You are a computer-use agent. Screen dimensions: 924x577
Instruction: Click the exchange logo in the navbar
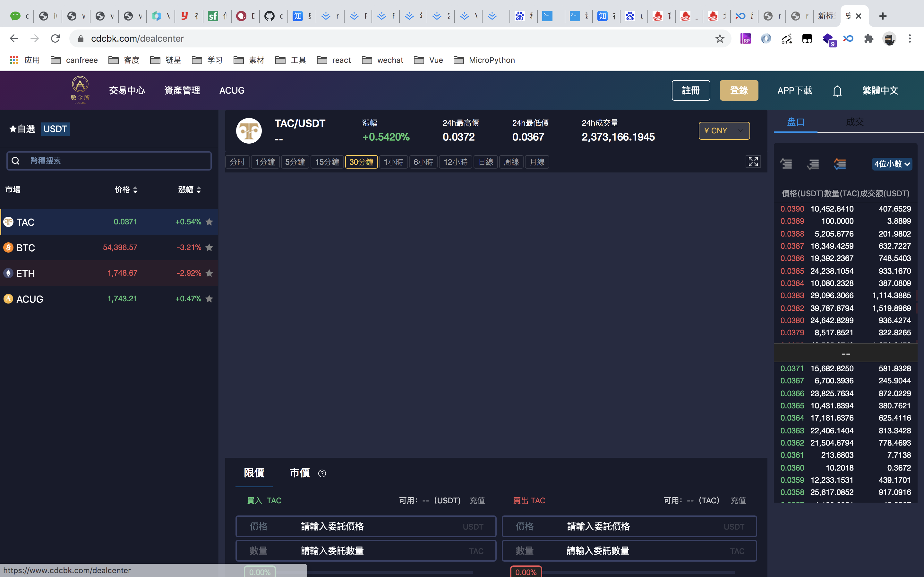tap(80, 90)
